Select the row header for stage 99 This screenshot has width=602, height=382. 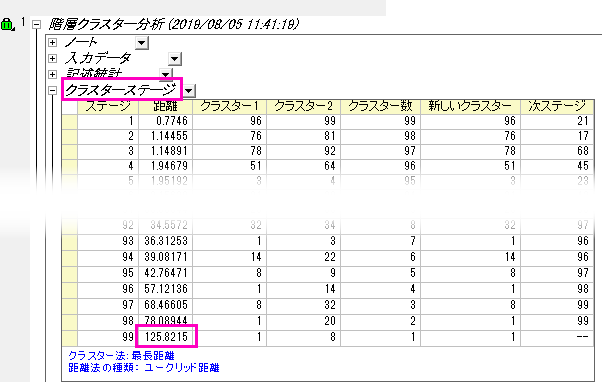(69, 337)
